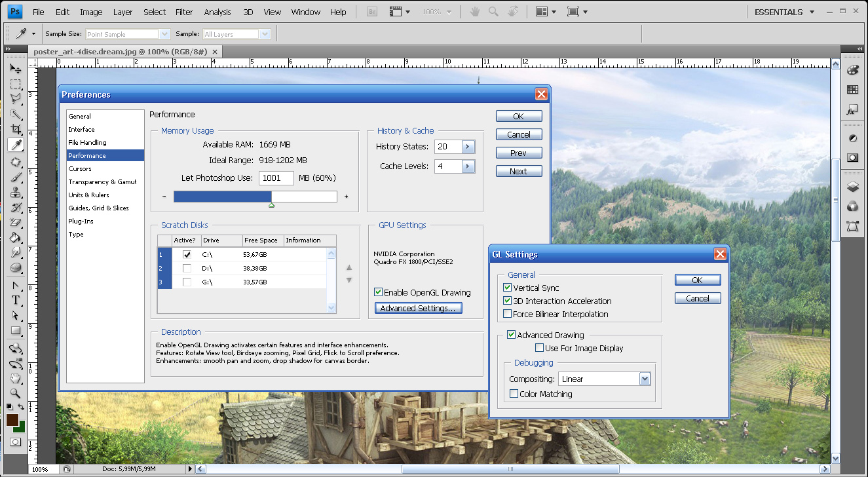868x477 pixels.
Task: Choose the Eraser tool
Action: tap(16, 223)
